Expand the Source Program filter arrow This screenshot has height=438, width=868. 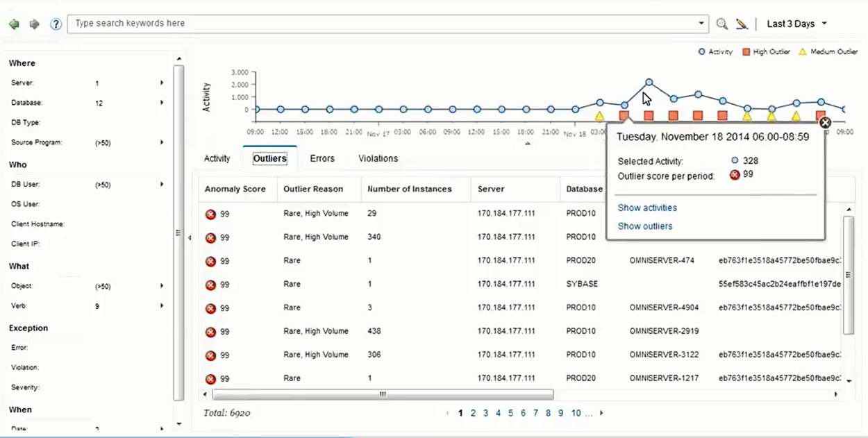[x=162, y=142]
